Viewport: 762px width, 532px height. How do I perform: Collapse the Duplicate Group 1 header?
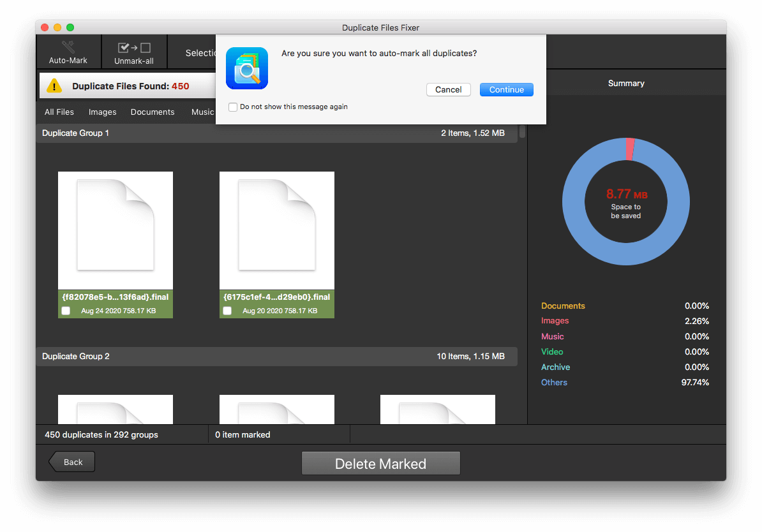click(x=276, y=133)
